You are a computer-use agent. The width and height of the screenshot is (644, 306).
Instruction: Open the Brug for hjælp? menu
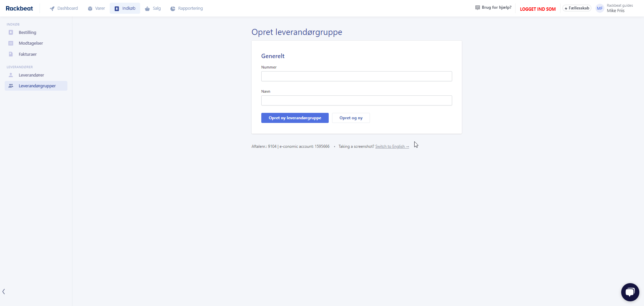click(x=493, y=7)
